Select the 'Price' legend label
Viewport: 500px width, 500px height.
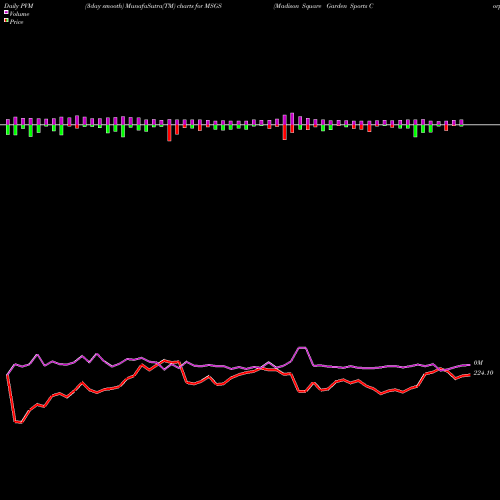pyautogui.click(x=16, y=22)
